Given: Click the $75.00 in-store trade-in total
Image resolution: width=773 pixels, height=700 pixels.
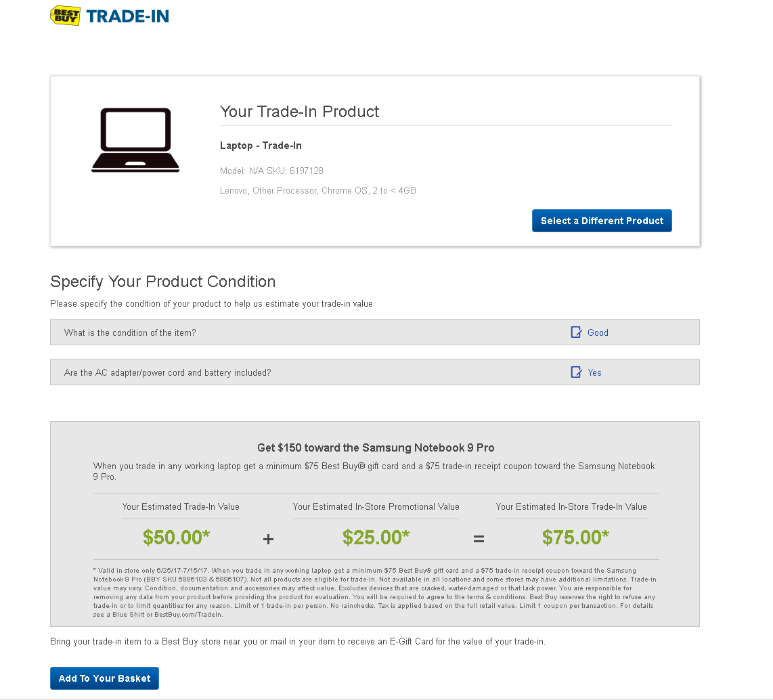Looking at the screenshot, I should (x=576, y=538).
